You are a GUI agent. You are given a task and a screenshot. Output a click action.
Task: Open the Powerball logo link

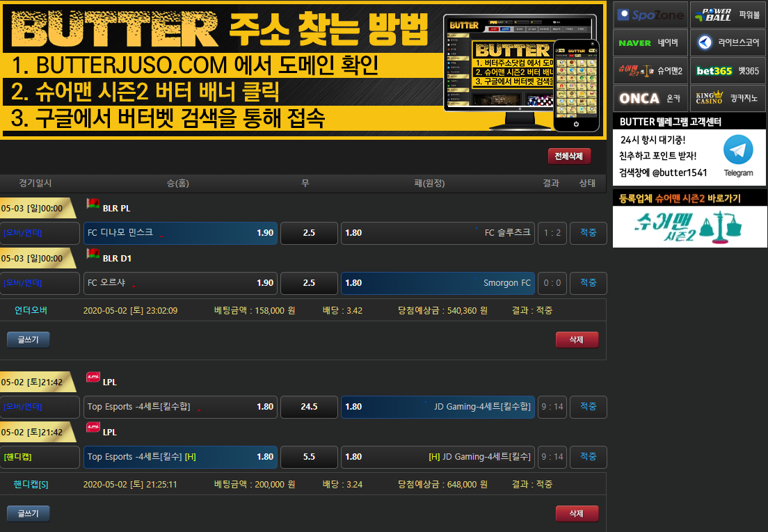point(714,15)
